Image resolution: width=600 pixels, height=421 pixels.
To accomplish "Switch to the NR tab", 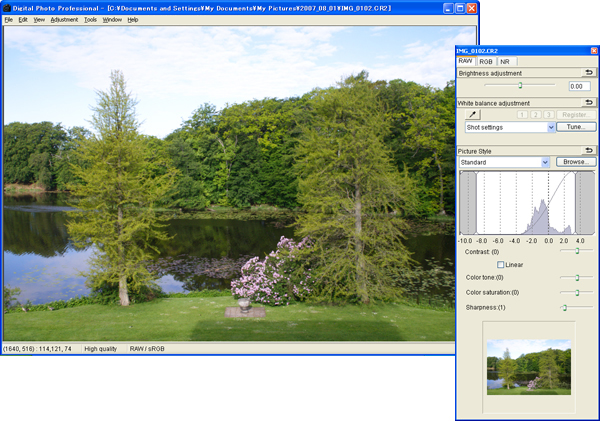I will 505,61.
